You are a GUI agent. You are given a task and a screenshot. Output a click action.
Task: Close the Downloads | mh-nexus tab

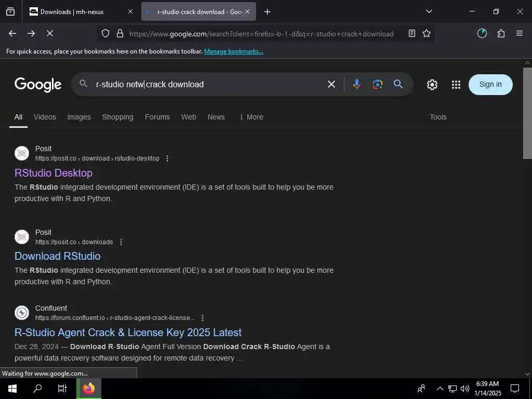[x=130, y=11]
